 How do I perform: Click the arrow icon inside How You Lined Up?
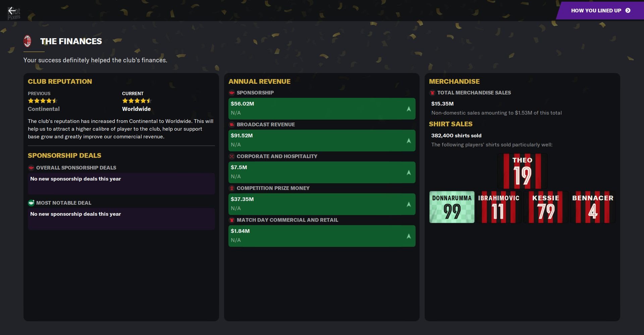(629, 10)
